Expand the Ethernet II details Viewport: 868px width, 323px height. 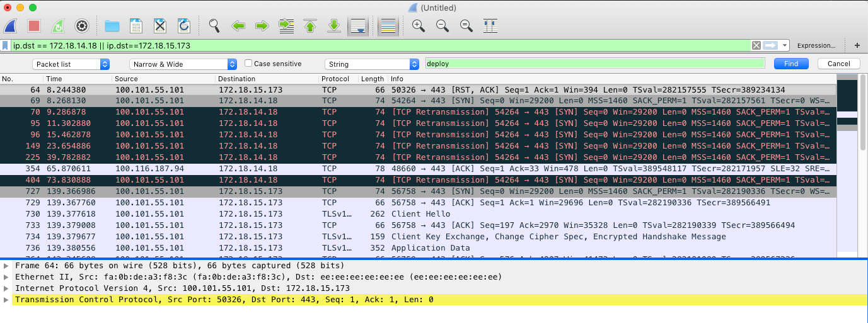(x=6, y=277)
